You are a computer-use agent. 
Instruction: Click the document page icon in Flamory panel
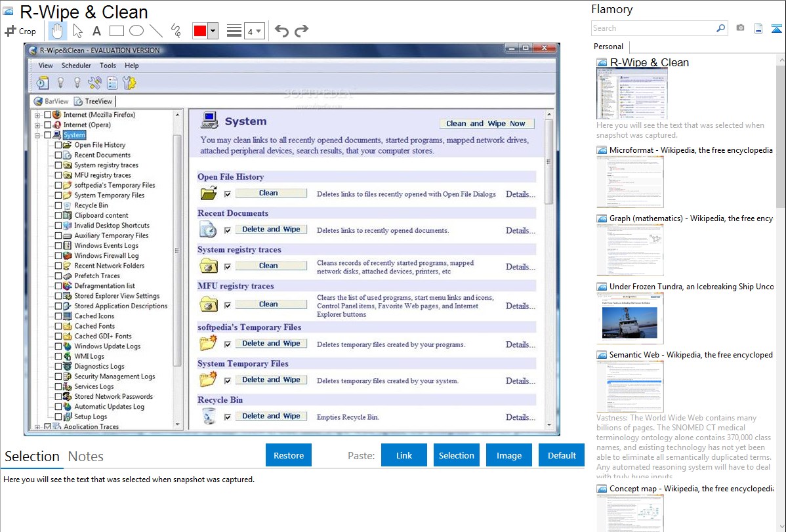[758, 28]
